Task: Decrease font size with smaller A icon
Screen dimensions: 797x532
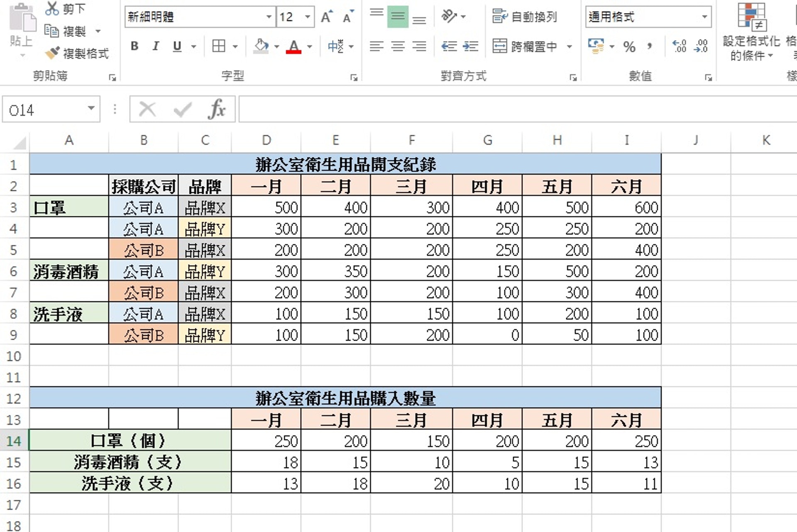Action: tap(348, 17)
